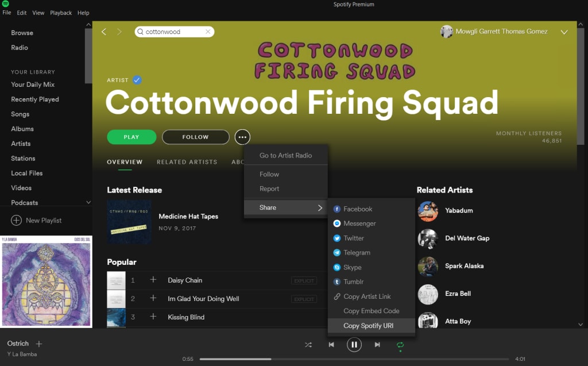Open Browse in the sidebar
The image size is (588, 366).
(22, 33)
